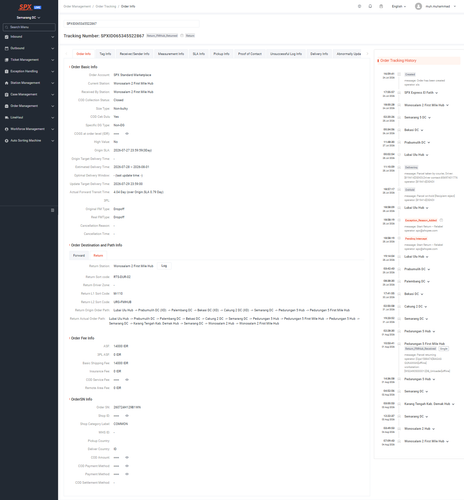Click the Ticket Management sidebar icon
The height and width of the screenshot is (500, 464).
[6, 60]
